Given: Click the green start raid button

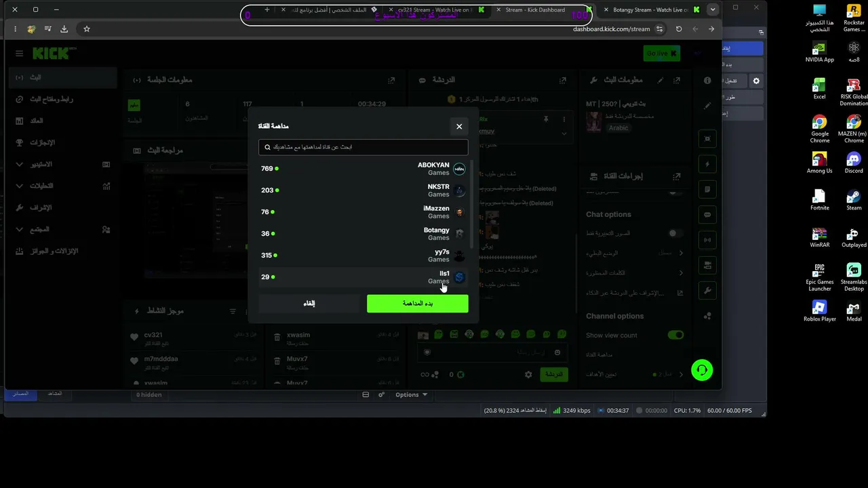Looking at the screenshot, I should click(418, 303).
